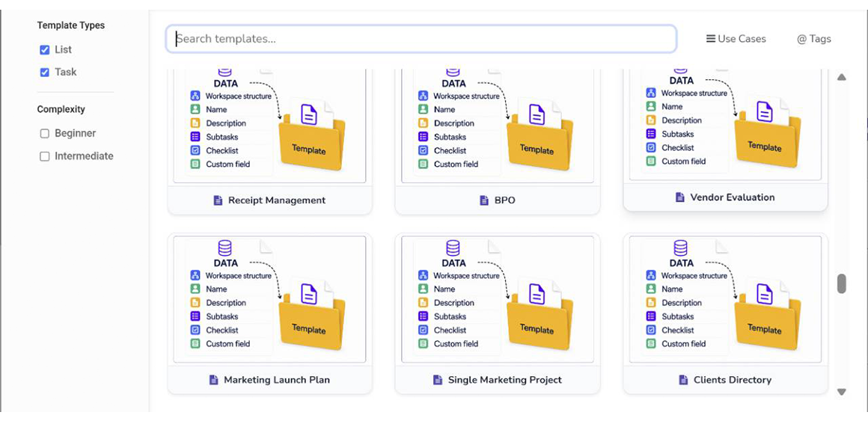Click the Template folder icon in BPO card

point(540,135)
